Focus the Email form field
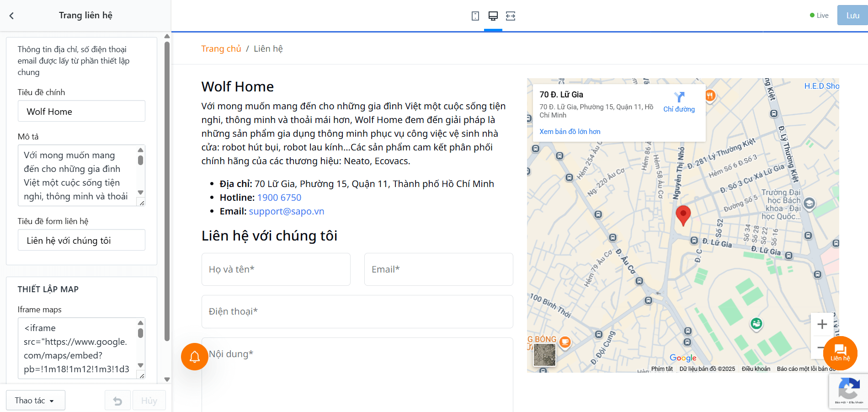Viewport: 868px width, 412px height. pyautogui.click(x=439, y=269)
